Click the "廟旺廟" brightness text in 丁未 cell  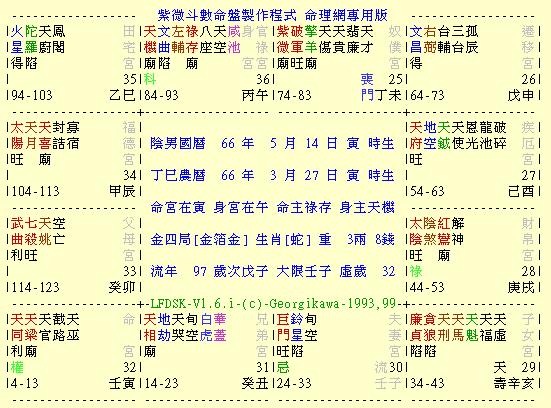297,63
